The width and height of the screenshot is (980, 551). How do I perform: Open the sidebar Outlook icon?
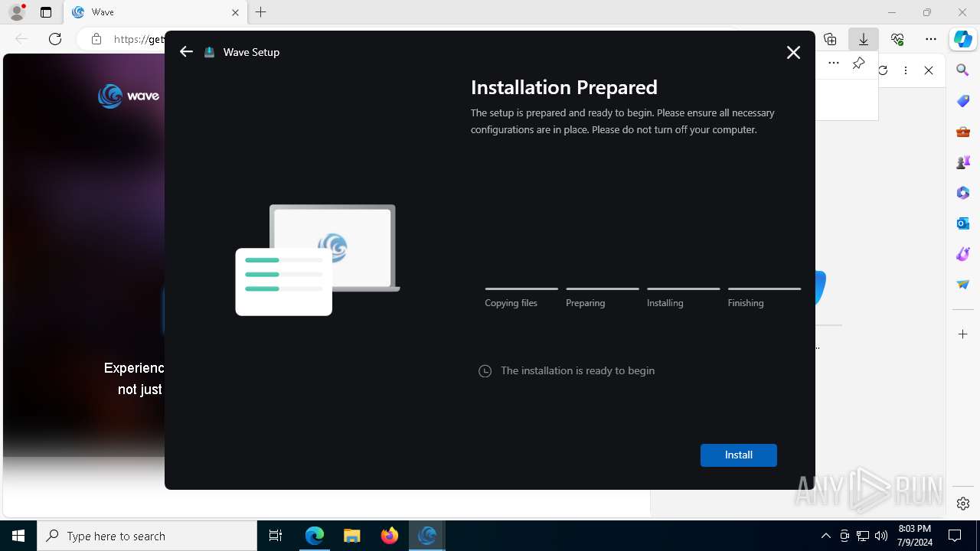tap(963, 223)
